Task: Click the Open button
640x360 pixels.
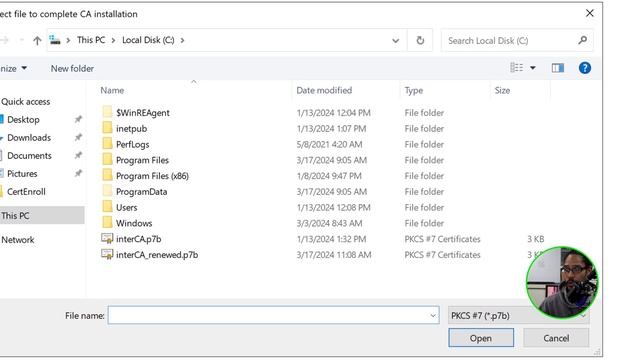Action: pyautogui.click(x=481, y=338)
